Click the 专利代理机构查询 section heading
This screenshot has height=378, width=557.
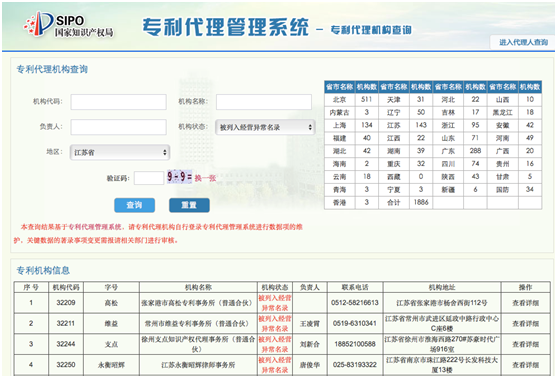click(52, 69)
